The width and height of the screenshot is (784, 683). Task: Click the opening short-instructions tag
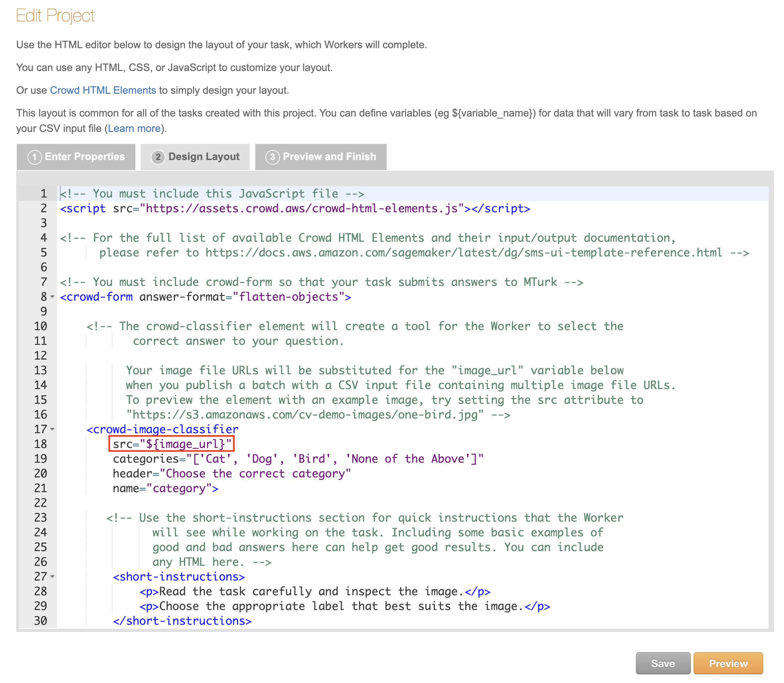[179, 577]
